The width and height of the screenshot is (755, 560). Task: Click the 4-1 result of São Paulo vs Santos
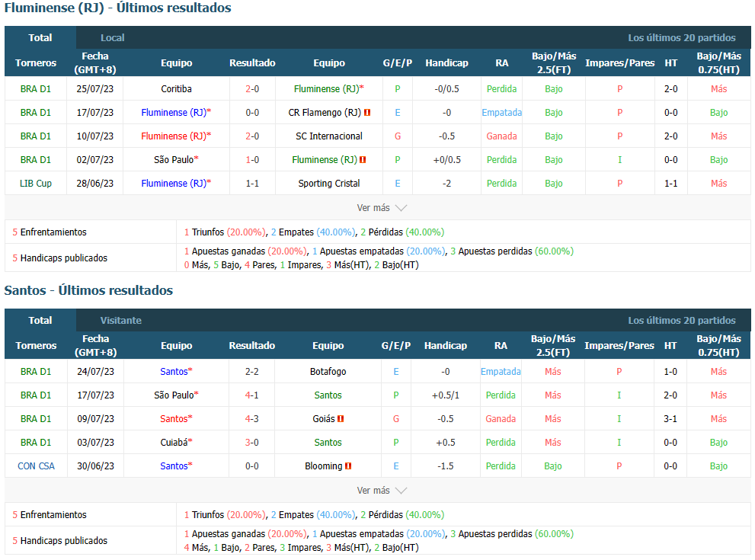pyautogui.click(x=252, y=395)
